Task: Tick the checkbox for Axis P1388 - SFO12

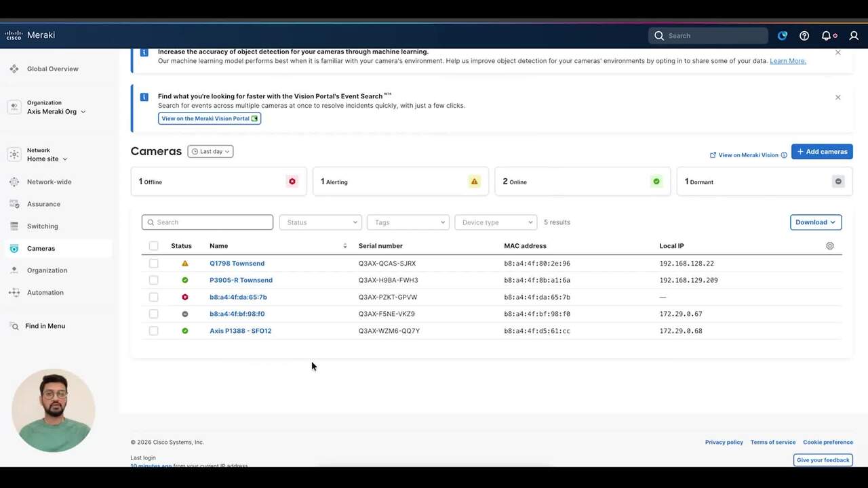Action: [153, 331]
